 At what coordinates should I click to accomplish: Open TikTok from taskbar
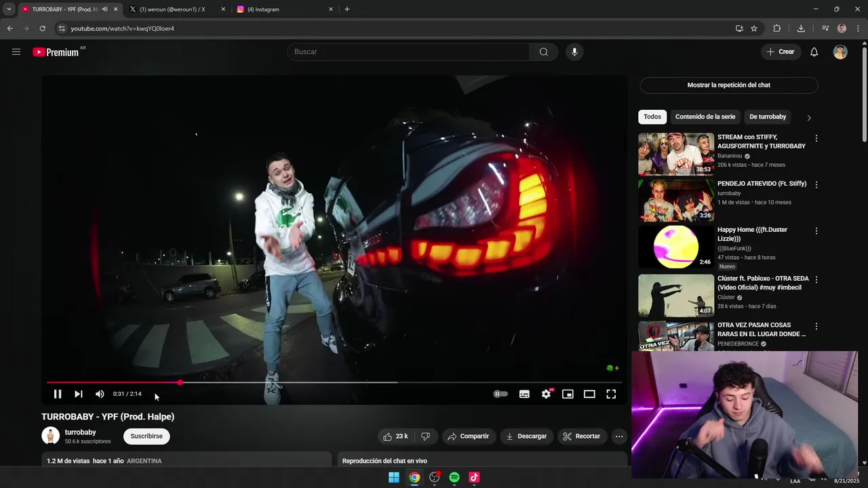[x=475, y=477]
